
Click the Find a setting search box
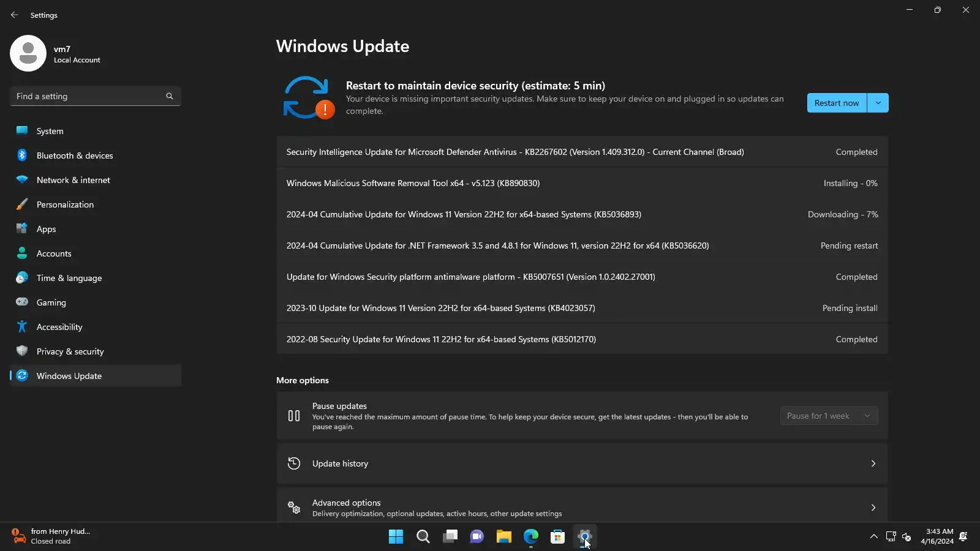click(96, 96)
